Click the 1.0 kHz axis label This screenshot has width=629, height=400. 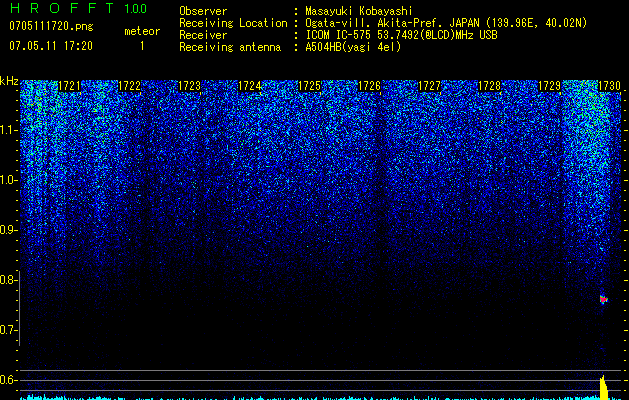pos(9,180)
